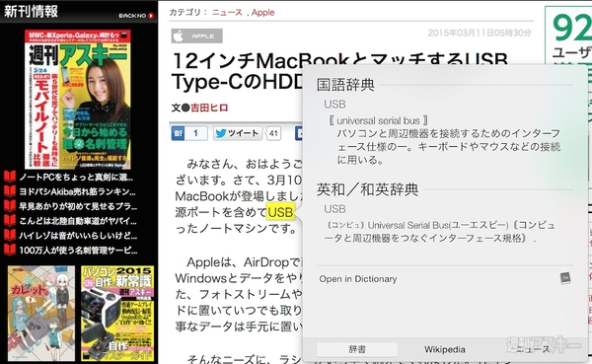Switch to the Wikipedia tab

[444, 349]
